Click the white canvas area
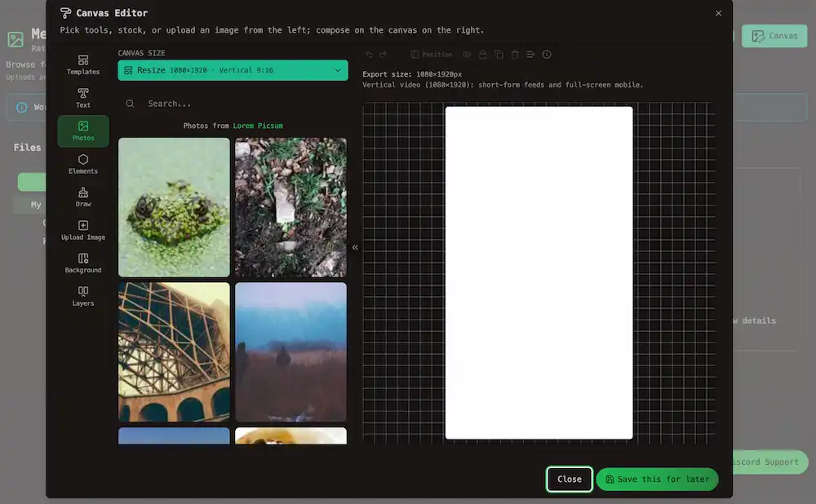 (x=539, y=272)
